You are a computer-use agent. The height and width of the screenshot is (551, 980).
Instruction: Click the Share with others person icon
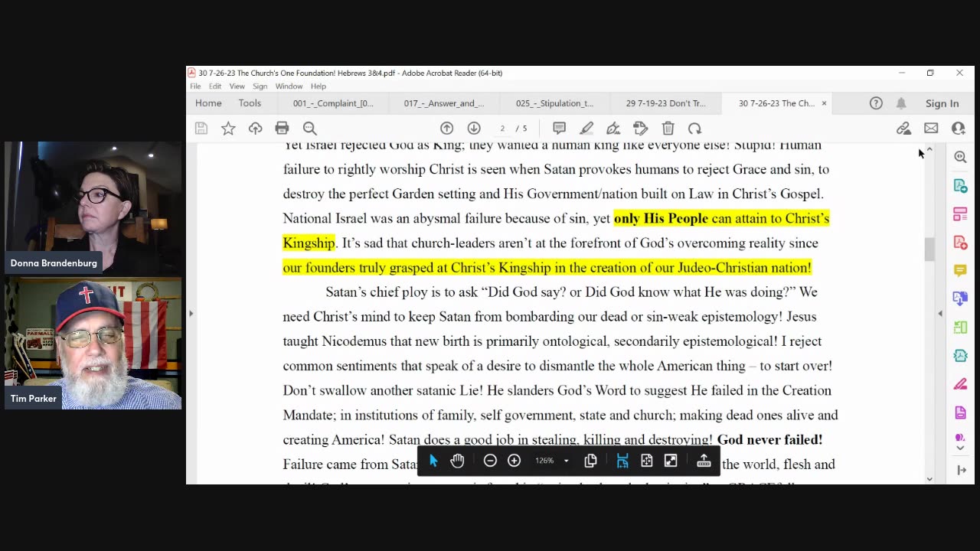point(958,129)
